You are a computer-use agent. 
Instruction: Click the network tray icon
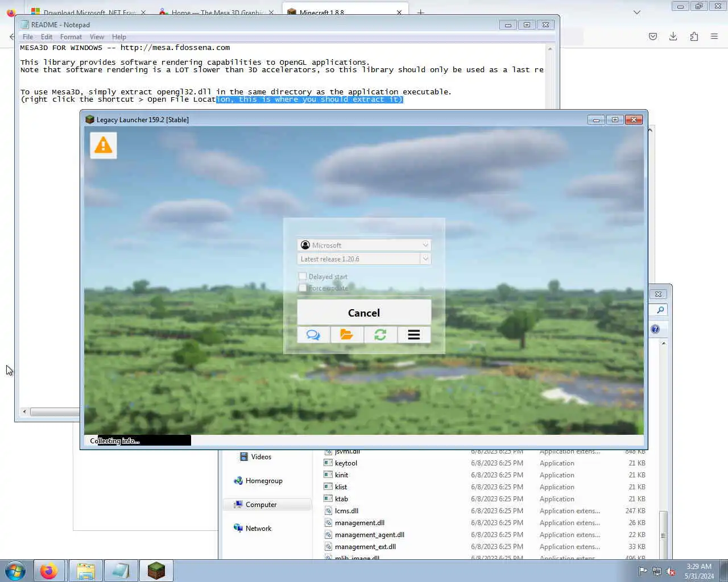[657, 571]
